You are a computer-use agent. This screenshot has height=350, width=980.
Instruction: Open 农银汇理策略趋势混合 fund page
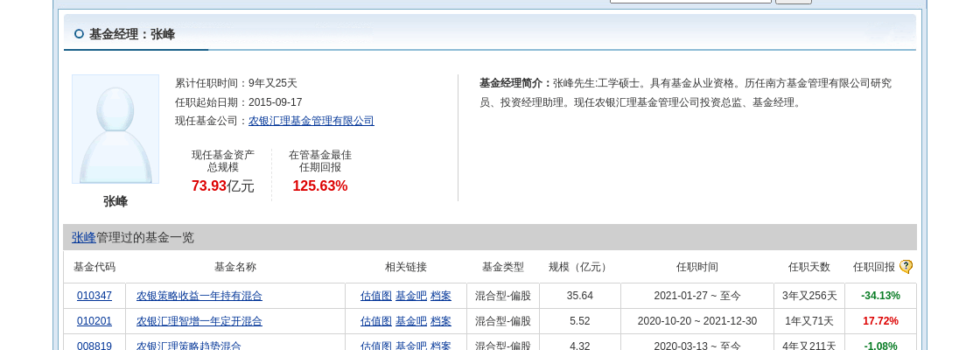189,346
